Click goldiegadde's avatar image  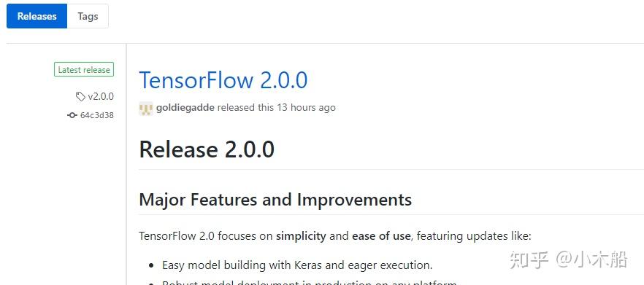point(146,109)
